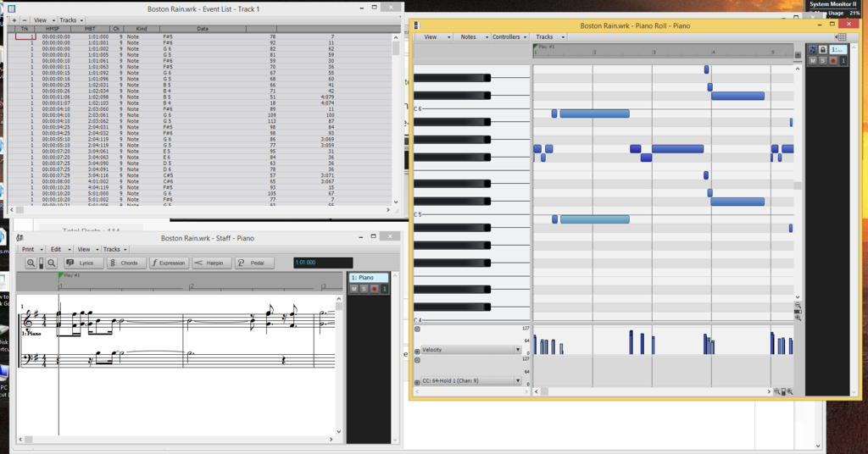This screenshot has width=868, height=454.
Task: Activate the Pedal marking tool
Action: click(254, 263)
